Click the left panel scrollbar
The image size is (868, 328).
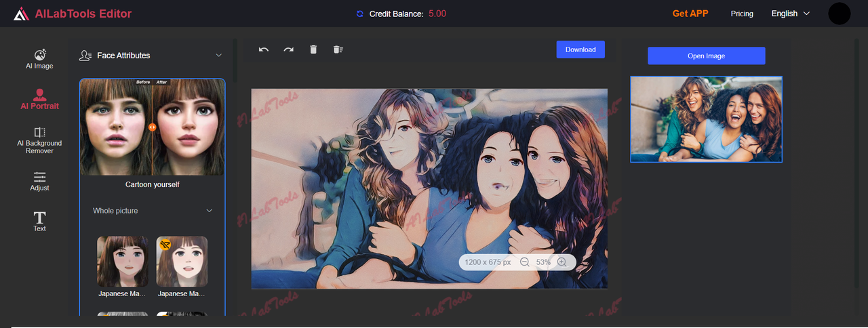235,61
